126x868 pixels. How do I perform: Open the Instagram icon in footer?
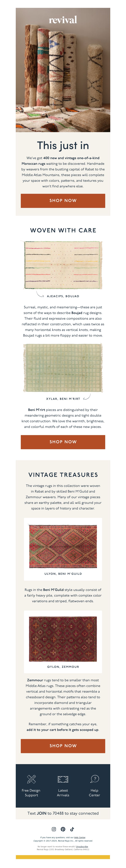54,829
